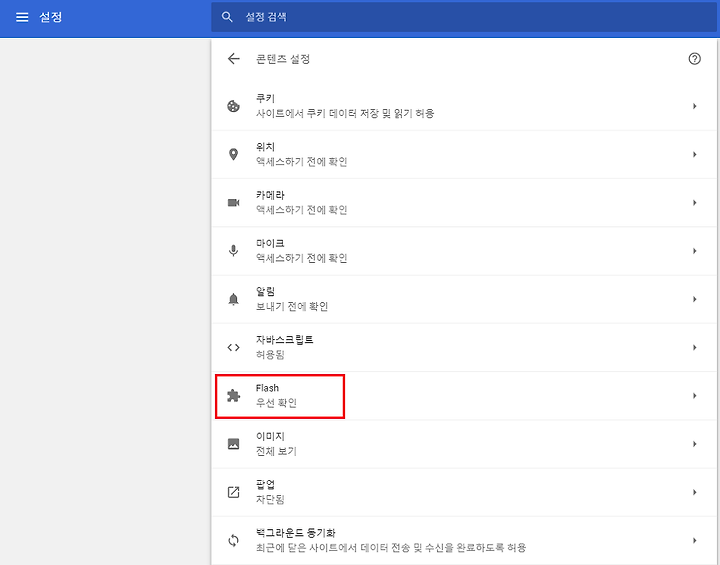720x565 pixels.
Task: Click 우선 확인 under Flash
Action: pyautogui.click(x=276, y=403)
